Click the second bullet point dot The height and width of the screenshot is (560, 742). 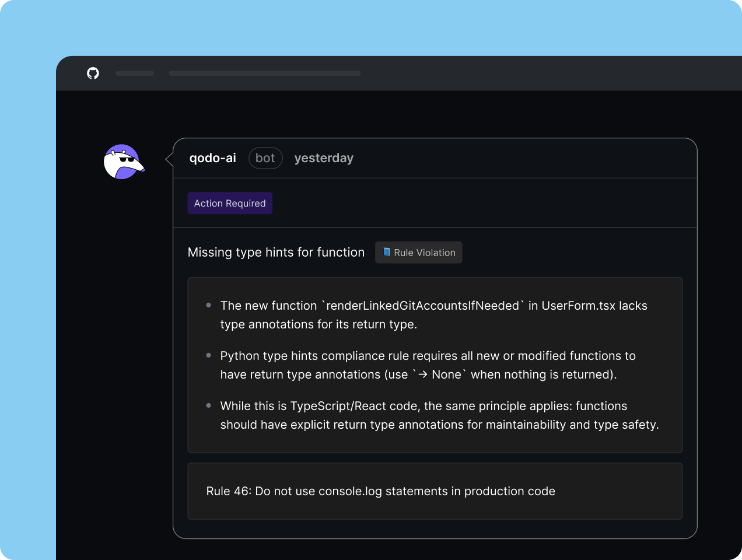(209, 355)
